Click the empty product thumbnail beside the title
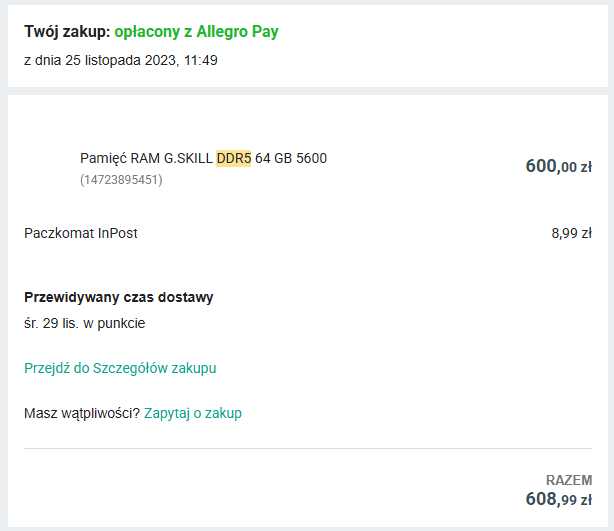614x531 pixels. [x=48, y=167]
